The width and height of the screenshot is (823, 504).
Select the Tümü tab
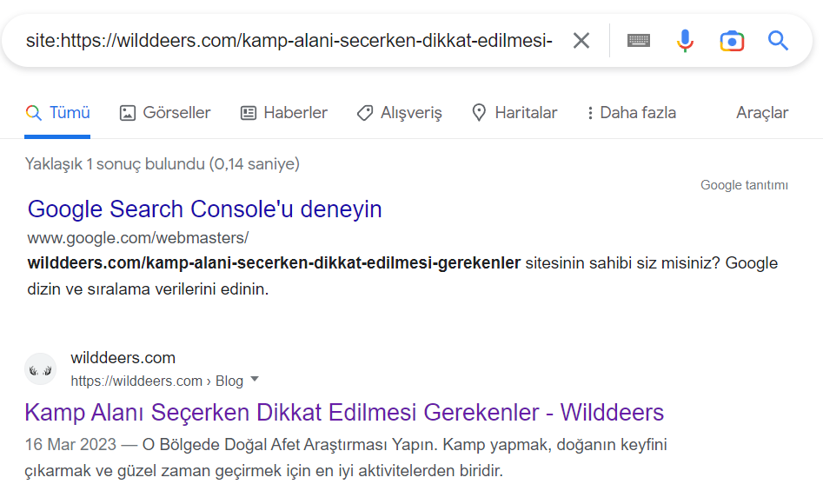pyautogui.click(x=57, y=112)
